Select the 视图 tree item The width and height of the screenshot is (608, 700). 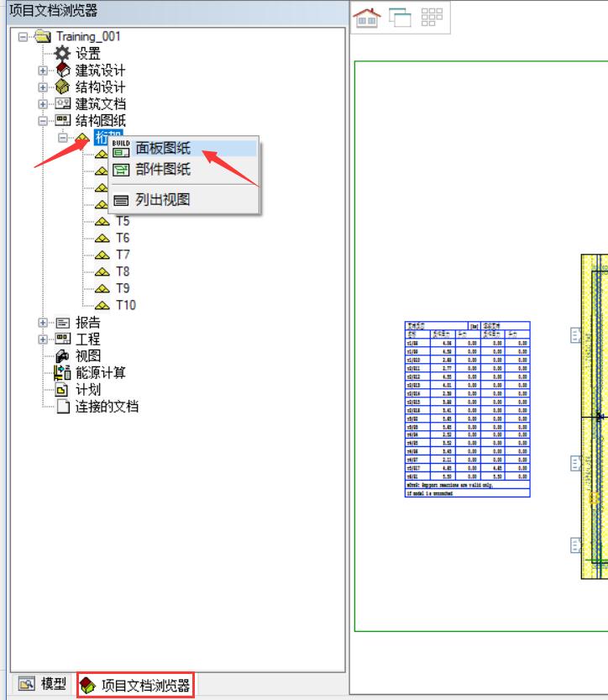point(88,355)
